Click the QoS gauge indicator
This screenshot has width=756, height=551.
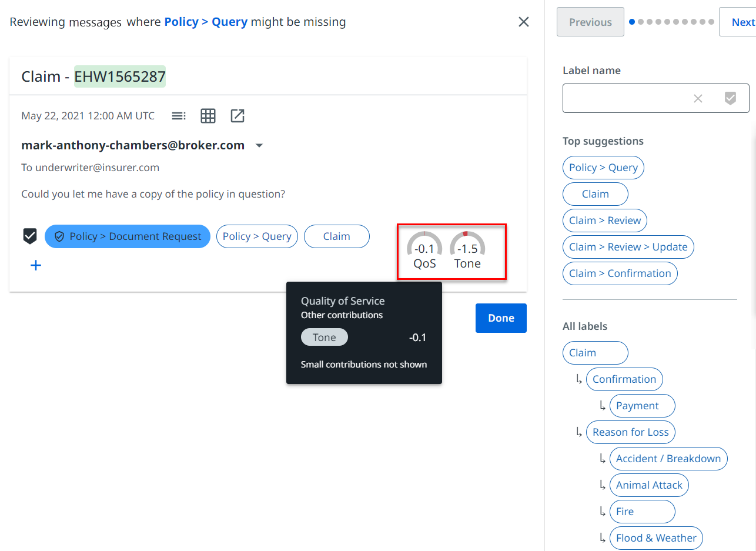424,250
